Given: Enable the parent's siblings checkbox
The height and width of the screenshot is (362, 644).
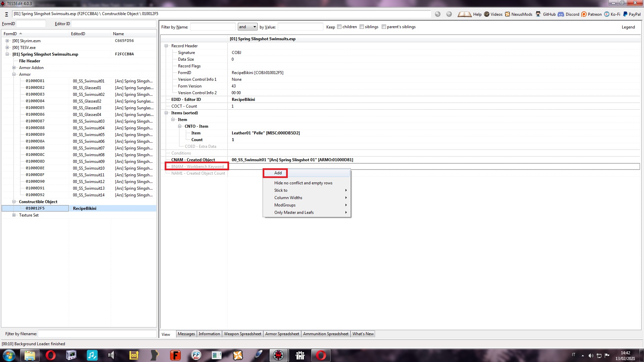Looking at the screenshot, I should (x=384, y=27).
